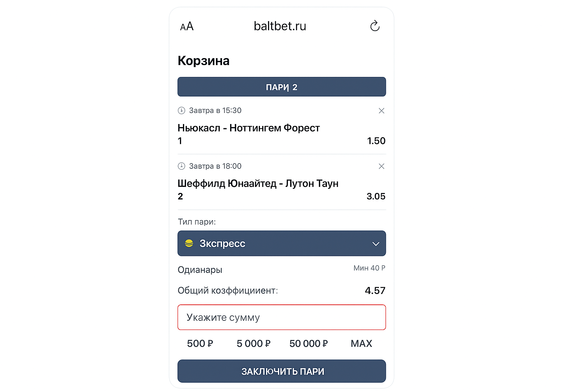Remove the Шеффилд Юнаайтед - Лутон Таун bet
Viewport: 588px width, 392px height.
tap(381, 166)
